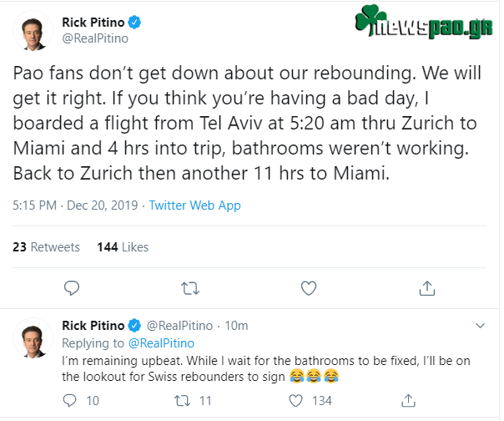Click Rick Pitino's large profile picture
Viewport: 504px width, 421px height.
point(35,33)
